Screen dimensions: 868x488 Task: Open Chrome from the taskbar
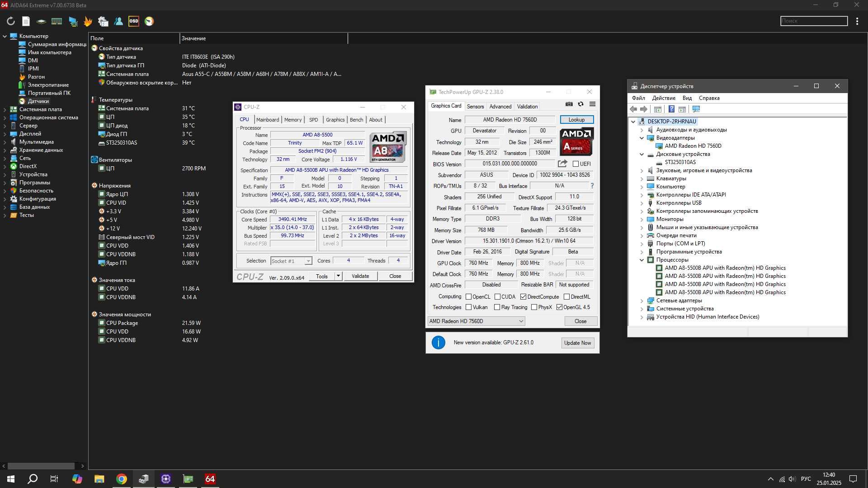122,479
